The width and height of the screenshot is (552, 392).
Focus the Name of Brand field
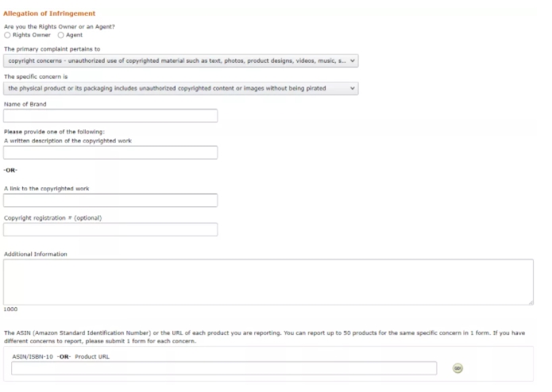point(110,117)
